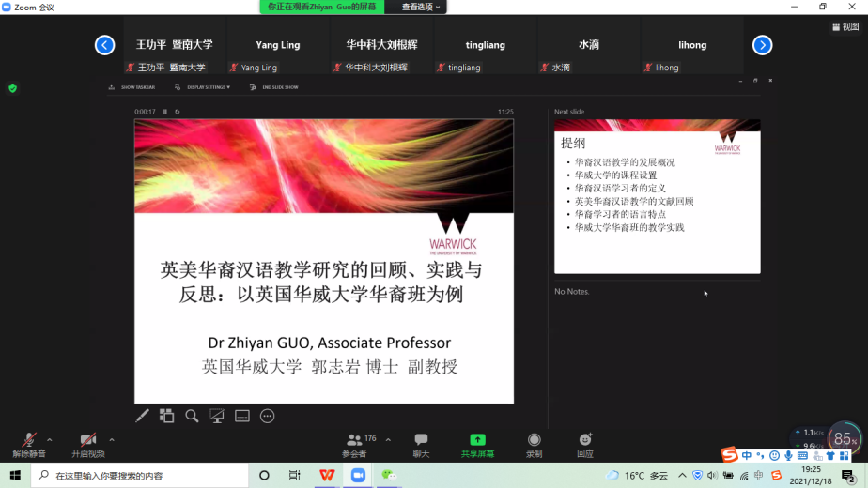Viewport: 868px width, 488px height.
Task: Open the 回应 reactions menu
Action: (585, 443)
